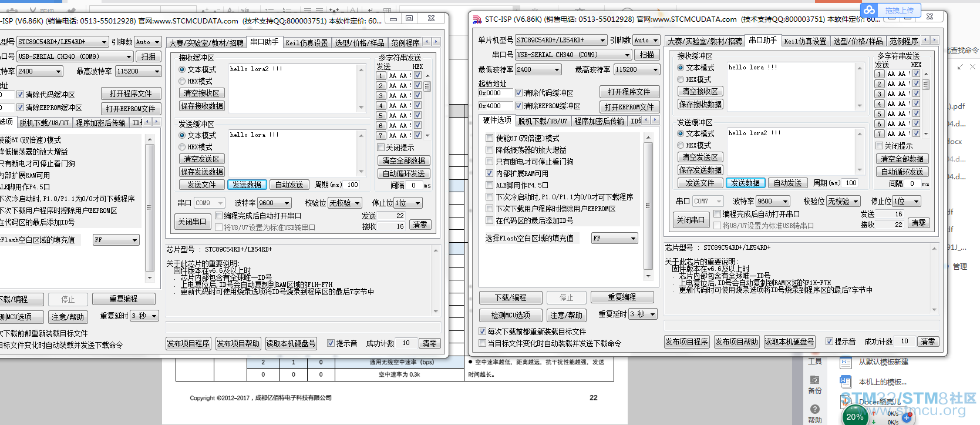
Task: Toggle 清除EEPROM缓冲区 checkbox in left window
Action: tap(20, 108)
